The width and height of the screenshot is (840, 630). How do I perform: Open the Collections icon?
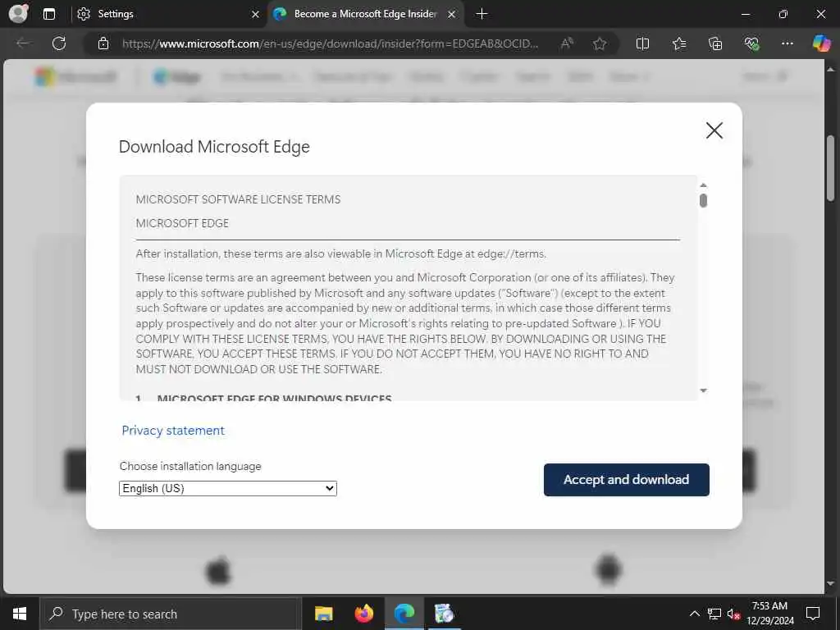[x=715, y=43]
